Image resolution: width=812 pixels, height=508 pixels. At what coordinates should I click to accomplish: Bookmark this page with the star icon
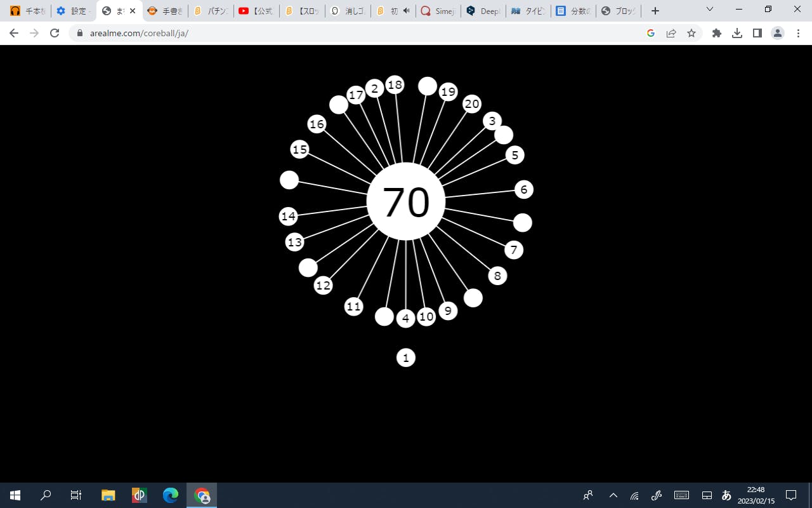coord(691,33)
